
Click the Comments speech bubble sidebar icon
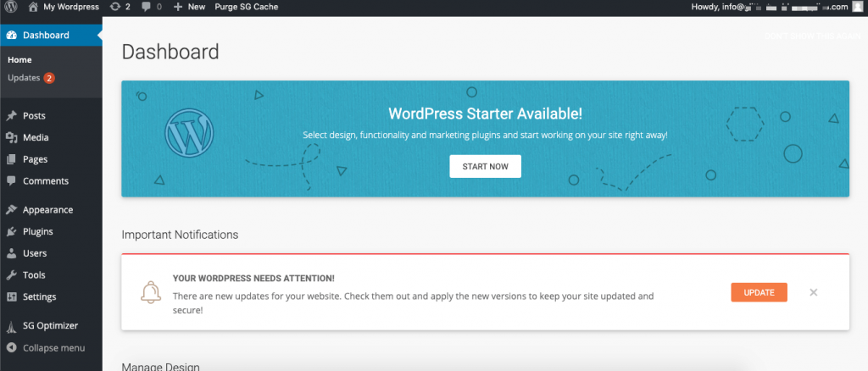[12, 180]
